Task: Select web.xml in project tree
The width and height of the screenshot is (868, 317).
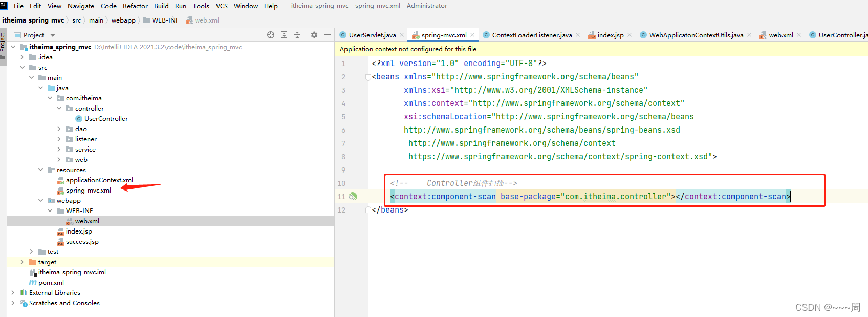Action: click(87, 221)
